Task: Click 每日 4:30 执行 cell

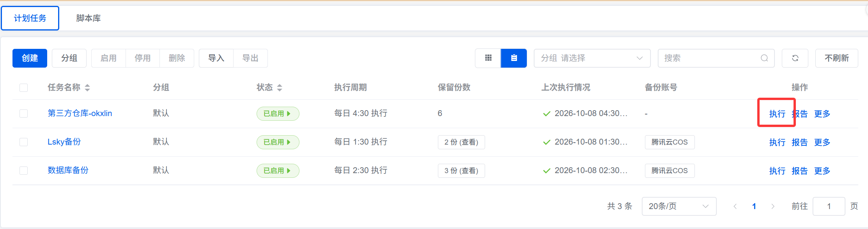Action: click(x=361, y=113)
